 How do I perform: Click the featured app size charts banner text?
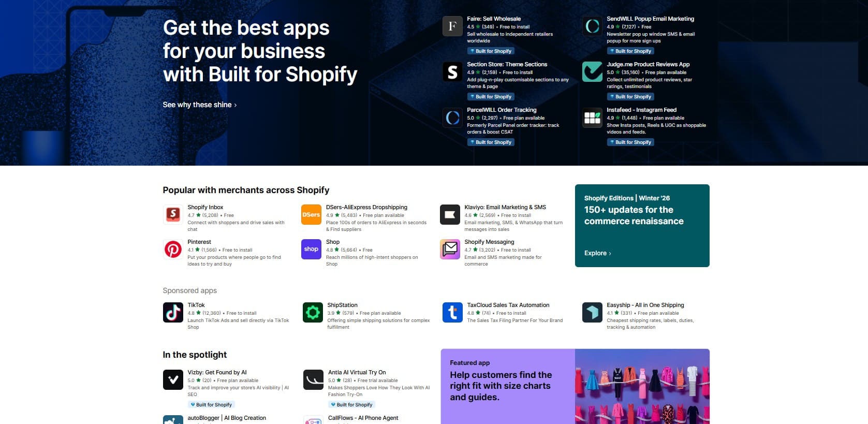point(501,386)
